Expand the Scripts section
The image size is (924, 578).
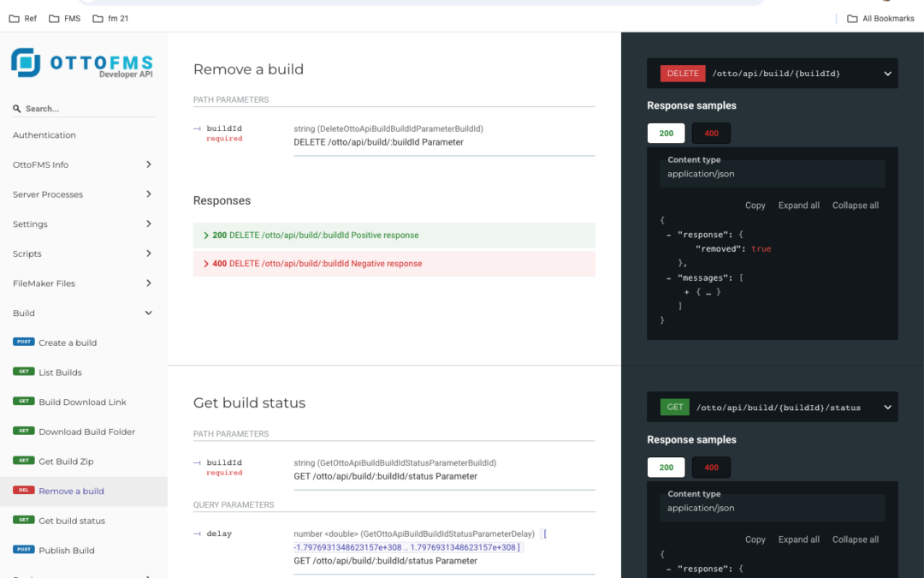pos(149,253)
